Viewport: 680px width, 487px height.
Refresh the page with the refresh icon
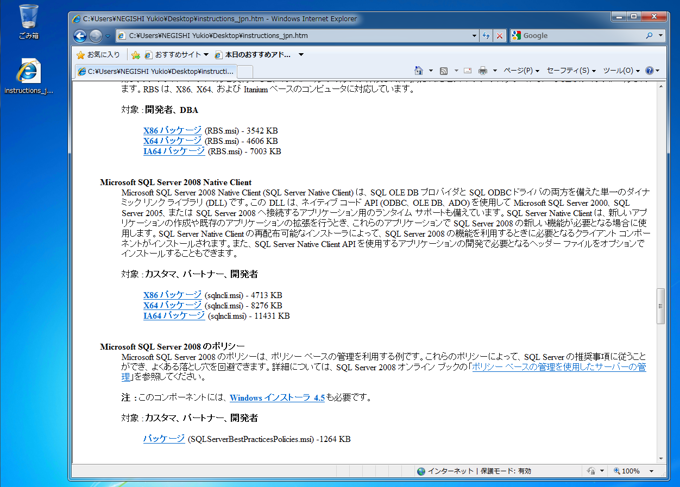coord(486,36)
